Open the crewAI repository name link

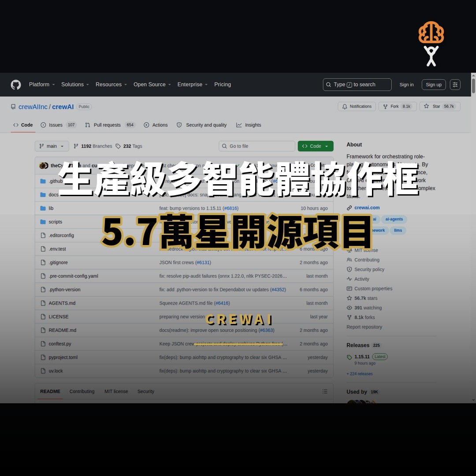[63, 107]
